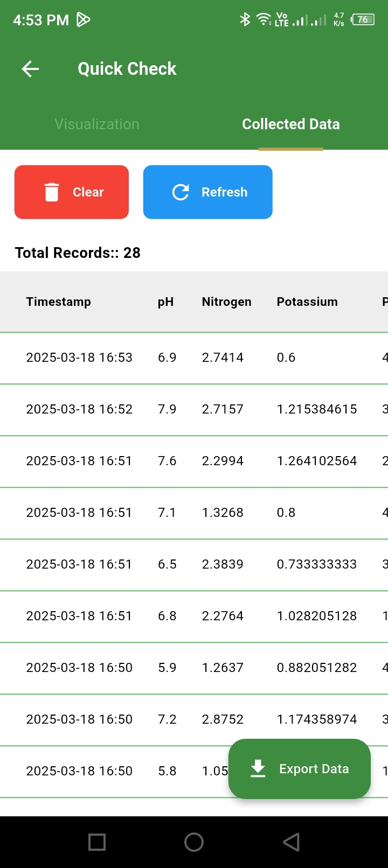Select the 16:53 record row
Image resolution: width=388 pixels, height=868 pixels.
tap(79, 358)
